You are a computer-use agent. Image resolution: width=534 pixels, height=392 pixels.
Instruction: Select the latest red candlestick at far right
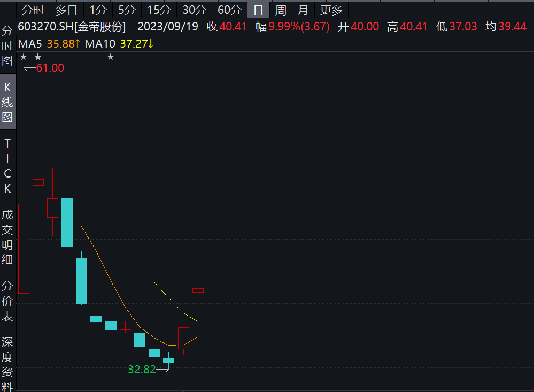[x=198, y=290]
